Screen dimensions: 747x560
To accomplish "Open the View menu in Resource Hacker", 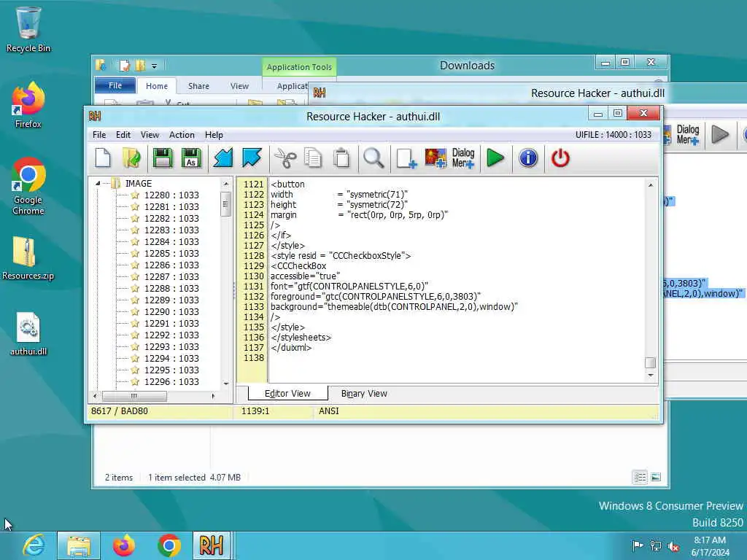I will pyautogui.click(x=150, y=135).
